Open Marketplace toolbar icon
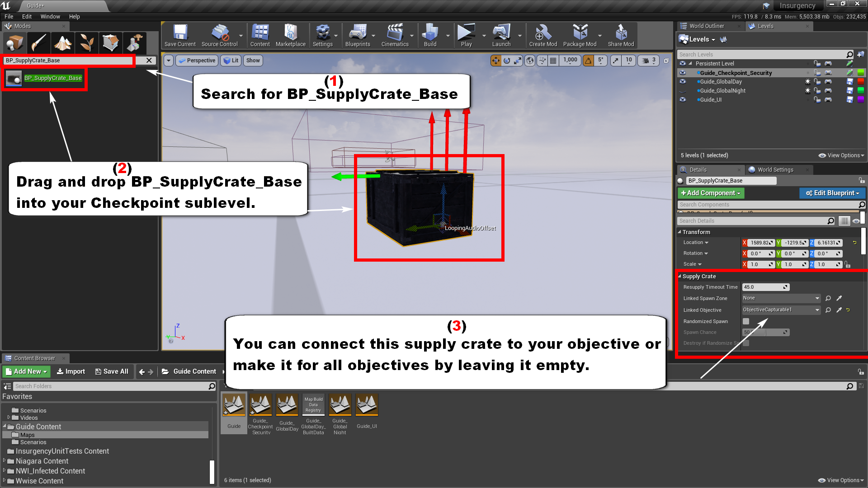Screen dimensions: 868x488 click(x=291, y=36)
